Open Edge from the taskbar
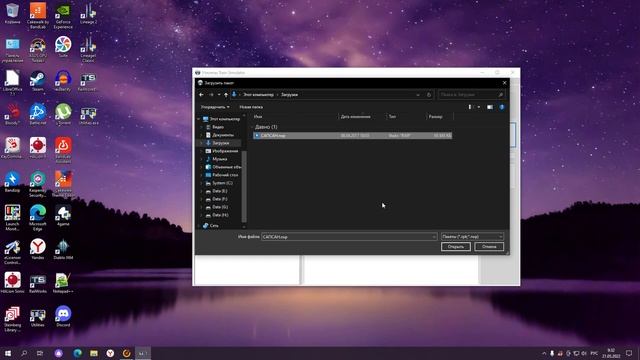 [77, 353]
